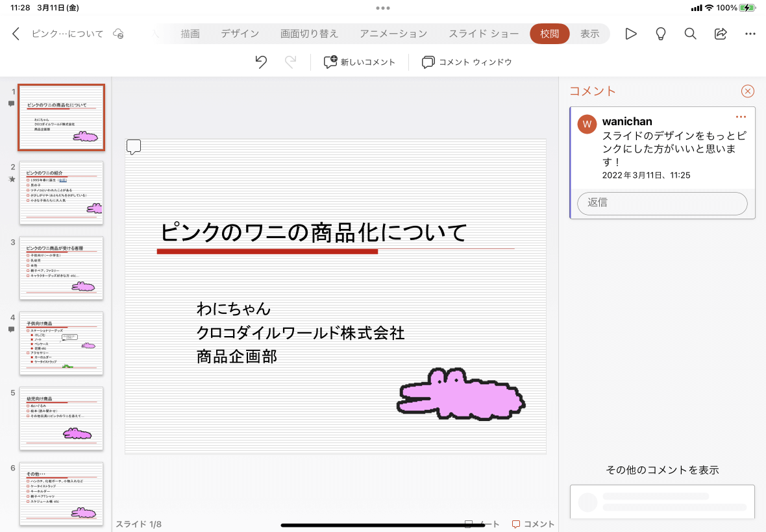Select slide 3 thumbnail about customer segments

[62, 268]
